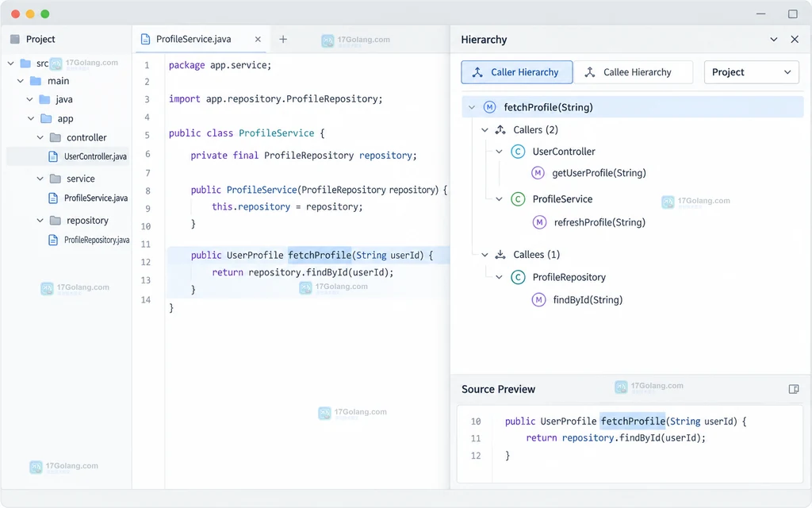Click the file icon on ProfileService.java tab
Viewport: 812px width, 508px height.
pyautogui.click(x=146, y=39)
